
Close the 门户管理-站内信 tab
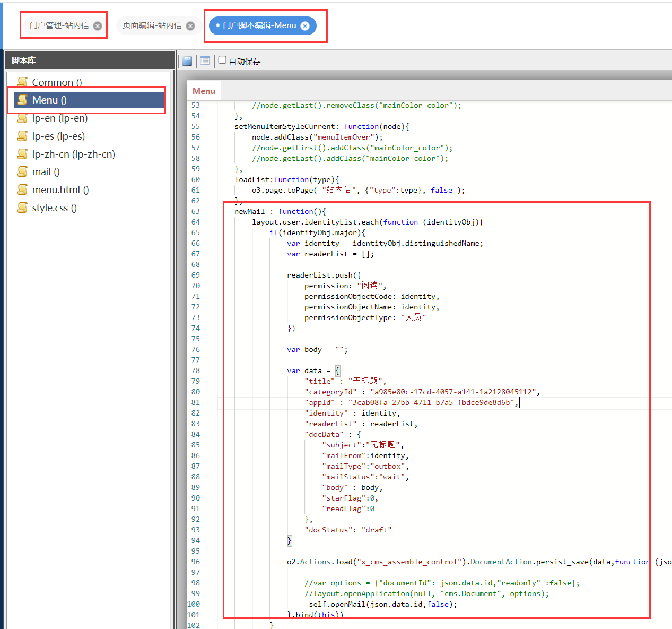[x=98, y=26]
